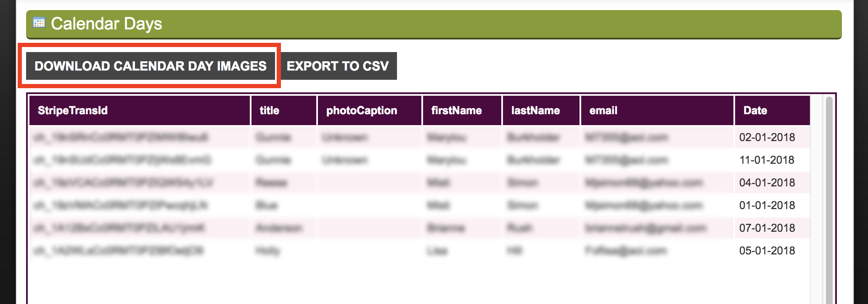Download calendar day images

[x=151, y=66]
